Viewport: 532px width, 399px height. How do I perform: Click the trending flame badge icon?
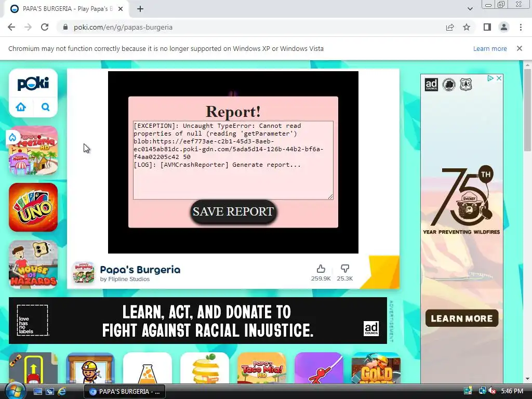coord(12,137)
